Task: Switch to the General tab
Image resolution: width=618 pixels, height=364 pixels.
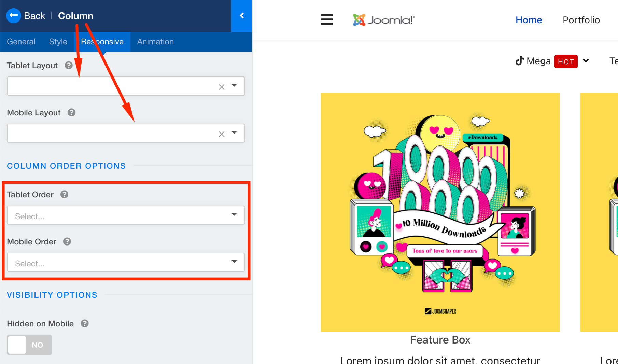Action: 21,42
